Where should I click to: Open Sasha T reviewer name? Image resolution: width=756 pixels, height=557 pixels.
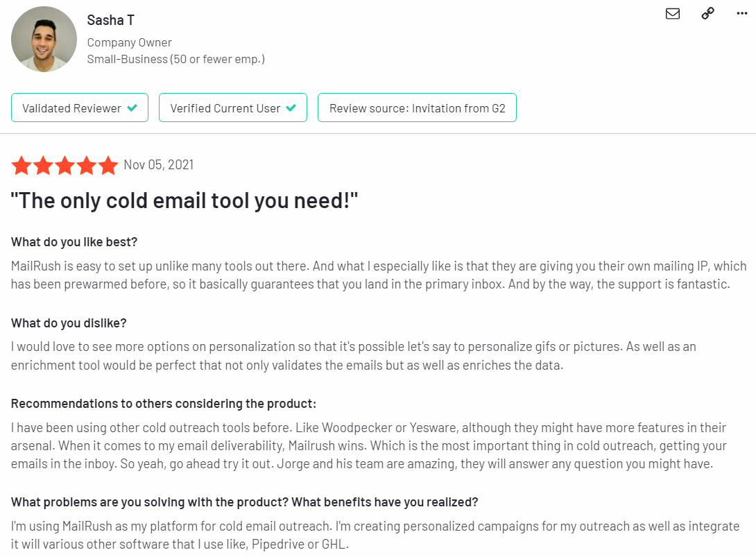(110, 20)
